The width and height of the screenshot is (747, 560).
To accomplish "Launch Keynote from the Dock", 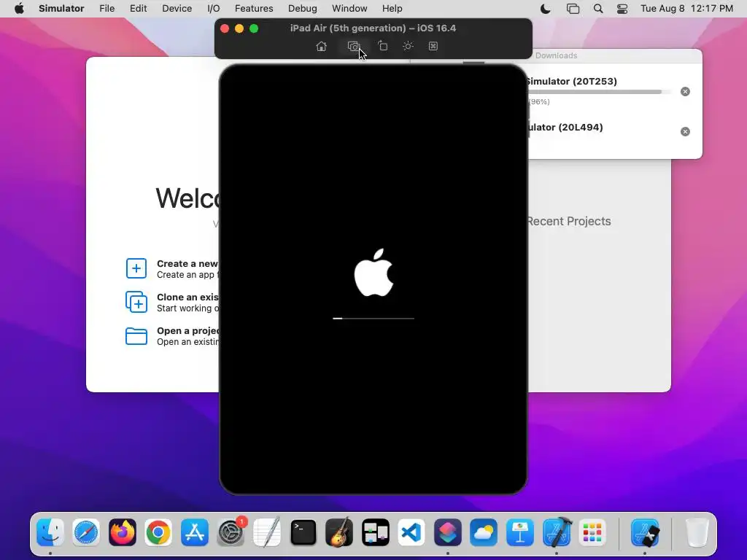I will click(519, 532).
